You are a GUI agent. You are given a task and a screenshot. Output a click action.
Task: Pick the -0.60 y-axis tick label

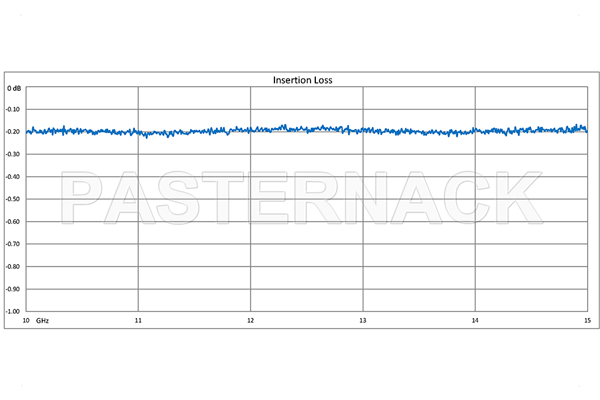click(x=14, y=221)
